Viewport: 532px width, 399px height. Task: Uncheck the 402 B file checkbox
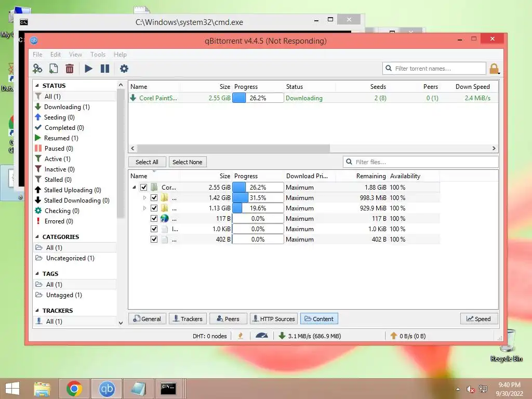pyautogui.click(x=154, y=239)
